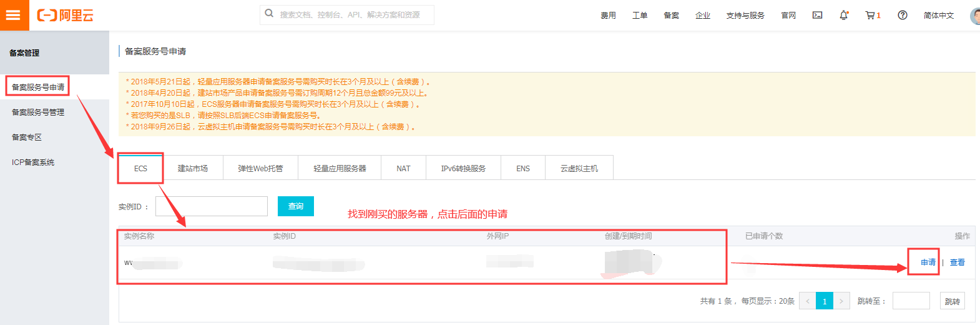This screenshot has height=325, width=980.
Task: Open the Cloud Shell terminal icon
Action: [x=817, y=15]
